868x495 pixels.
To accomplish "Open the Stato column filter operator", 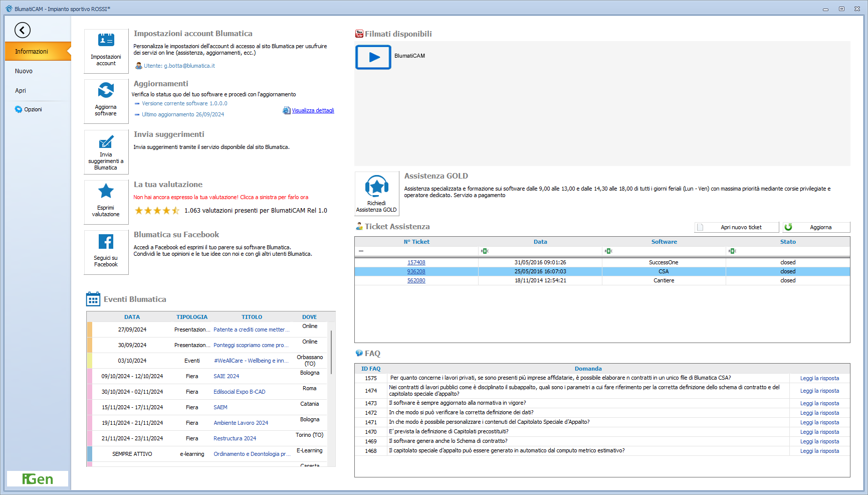I will coord(732,251).
